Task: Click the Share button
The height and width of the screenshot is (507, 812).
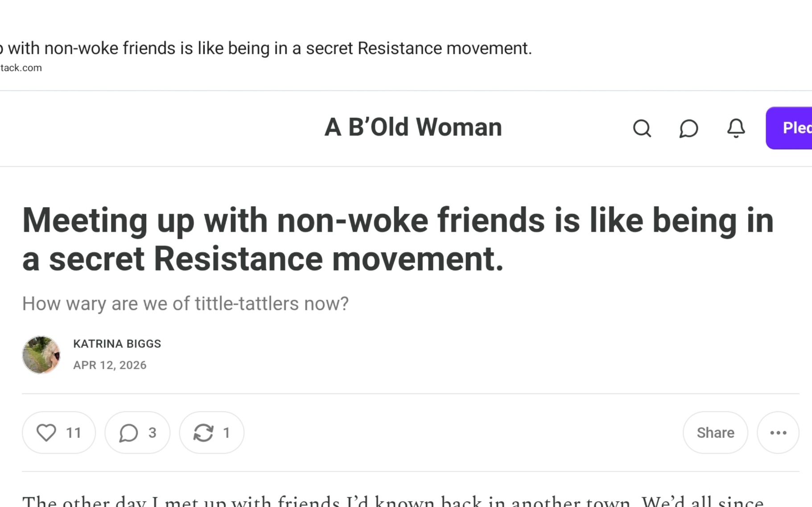Action: 715,432
